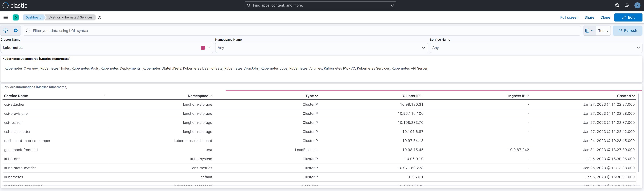644x191 pixels.
Task: Open the Kubernetes PV/PVC link
Action: tap(339, 68)
